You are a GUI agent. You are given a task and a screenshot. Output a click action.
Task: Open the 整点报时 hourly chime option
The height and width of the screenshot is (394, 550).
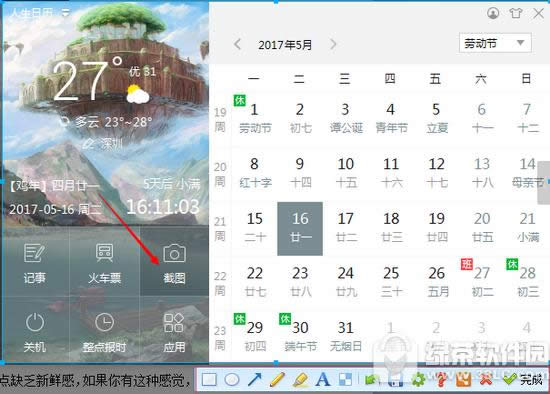click(x=105, y=332)
